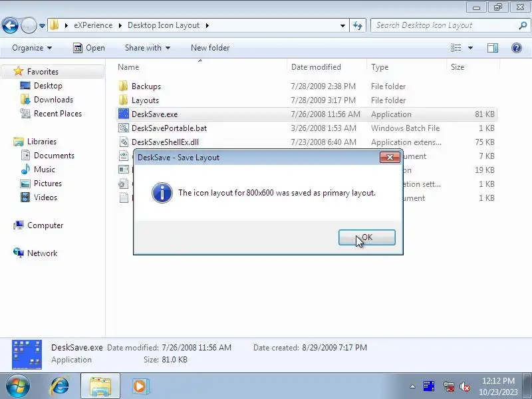Viewport: 532px width, 399px height.
Task: Click DeskSave.exe thumbnail in details pane
Action: click(x=27, y=354)
